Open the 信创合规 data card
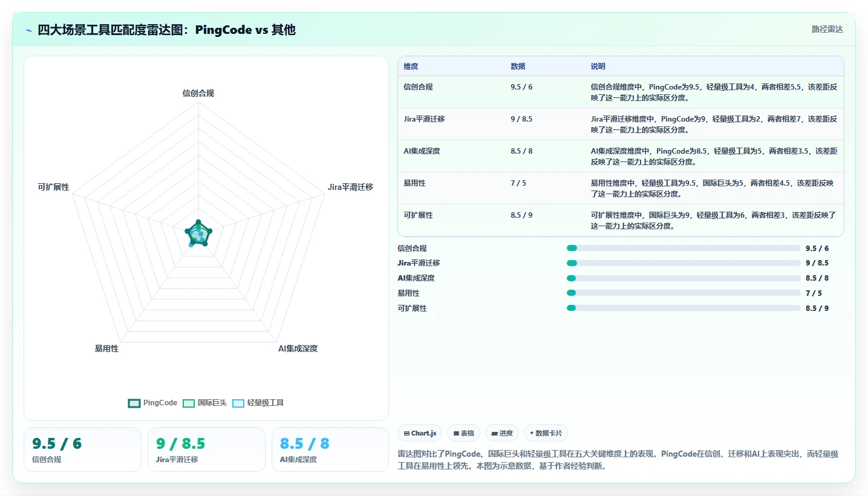Screen dimensions: 868x496 pos(82,449)
